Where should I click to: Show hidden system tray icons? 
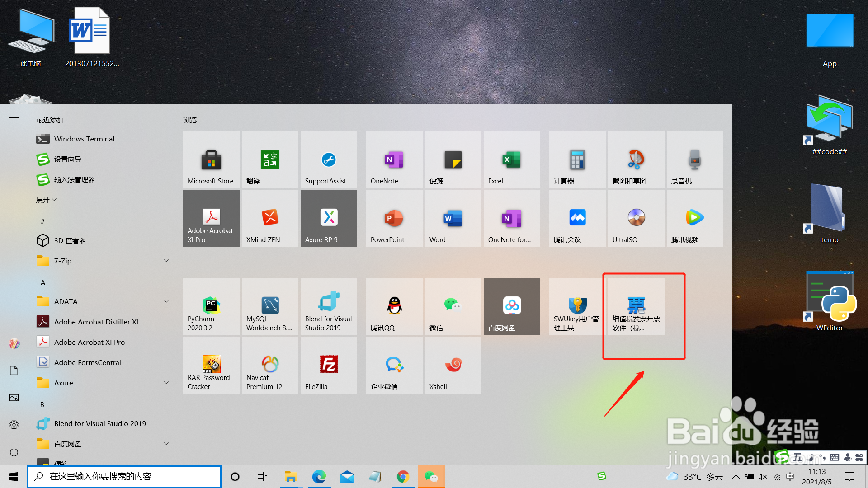click(736, 477)
